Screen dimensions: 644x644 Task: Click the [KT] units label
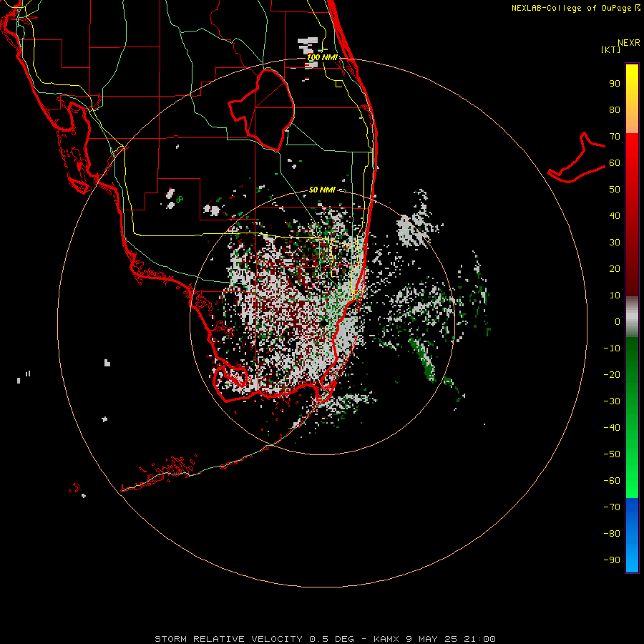[611, 49]
